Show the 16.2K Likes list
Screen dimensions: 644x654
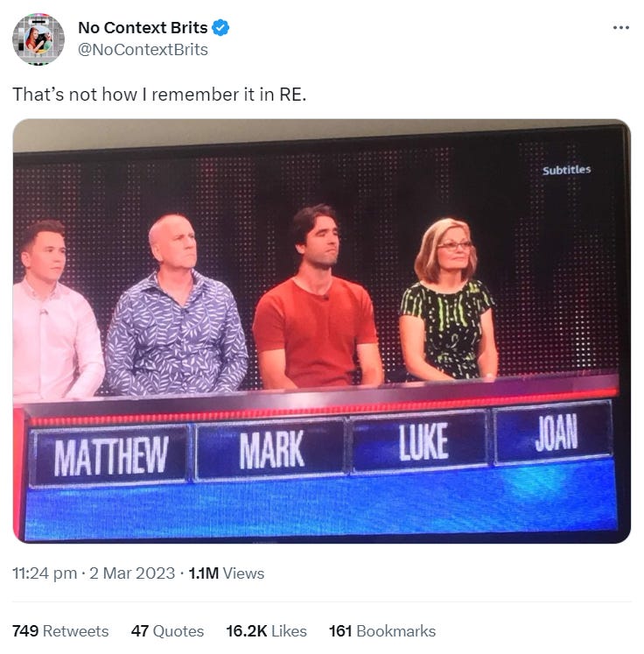point(266,631)
